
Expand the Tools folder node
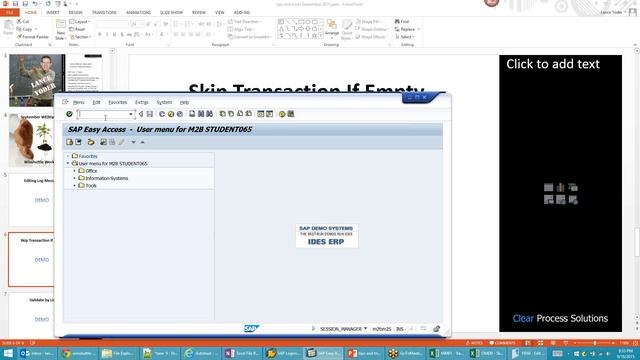[75, 186]
